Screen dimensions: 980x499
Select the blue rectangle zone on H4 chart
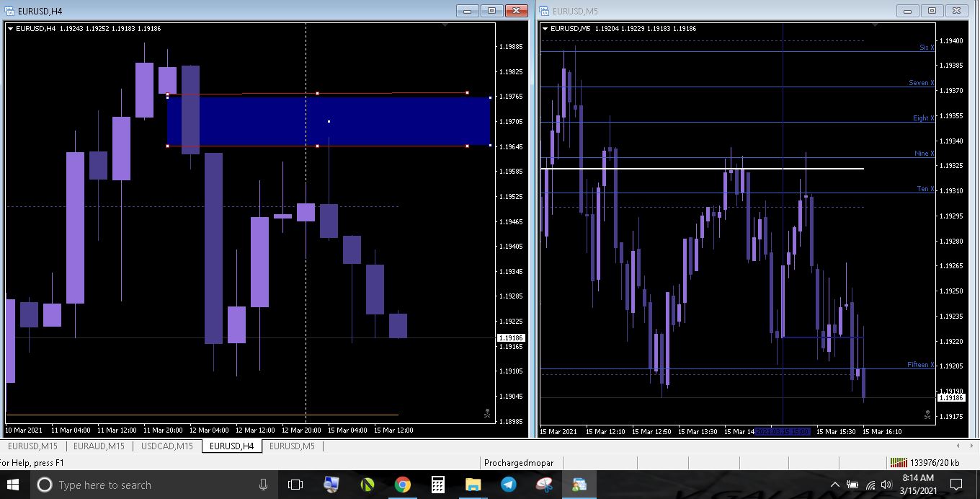click(329, 122)
